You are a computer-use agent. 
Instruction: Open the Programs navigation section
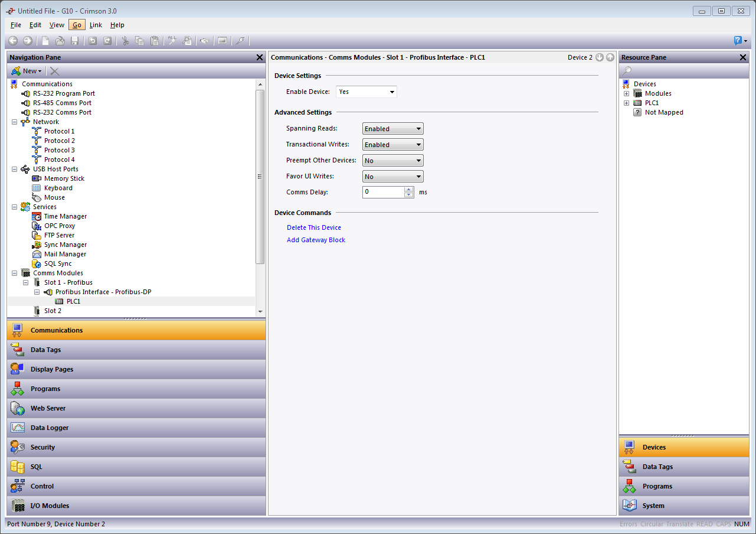[x=136, y=389]
